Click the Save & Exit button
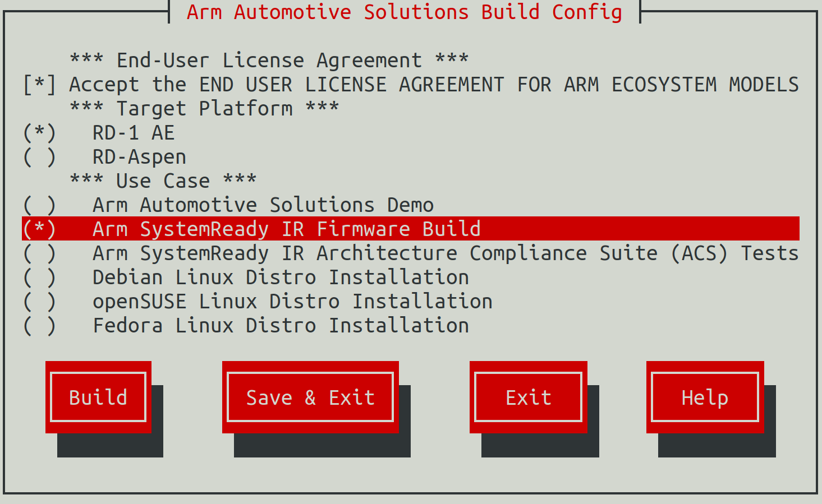Image resolution: width=822 pixels, height=504 pixels. 310,397
